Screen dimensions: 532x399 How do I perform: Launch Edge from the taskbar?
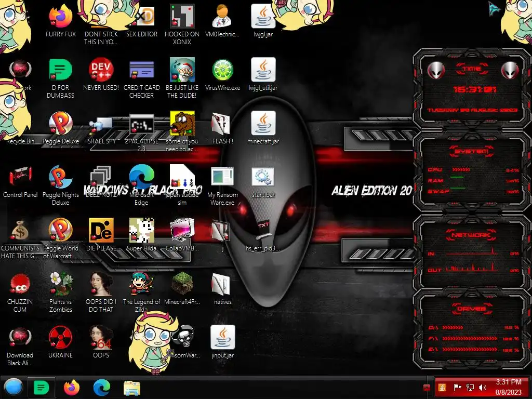tap(102, 387)
